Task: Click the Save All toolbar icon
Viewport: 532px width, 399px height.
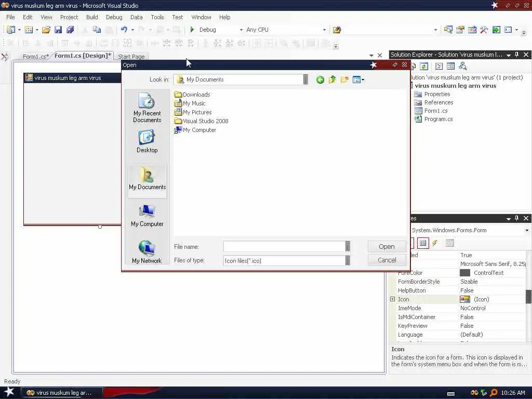Action: [70, 30]
